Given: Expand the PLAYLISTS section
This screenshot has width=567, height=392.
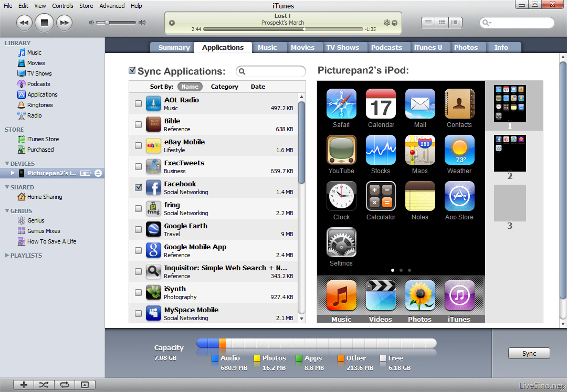Looking at the screenshot, I should pos(7,256).
